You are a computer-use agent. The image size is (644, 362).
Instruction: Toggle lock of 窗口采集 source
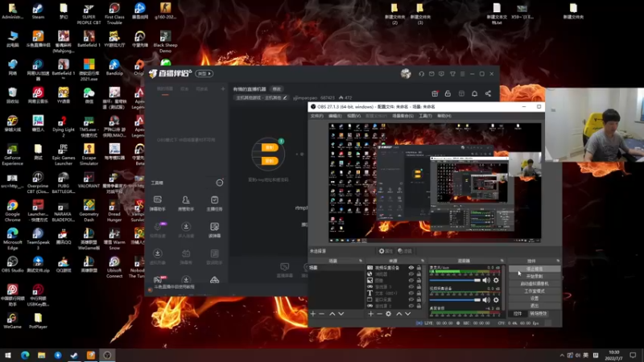tap(419, 299)
